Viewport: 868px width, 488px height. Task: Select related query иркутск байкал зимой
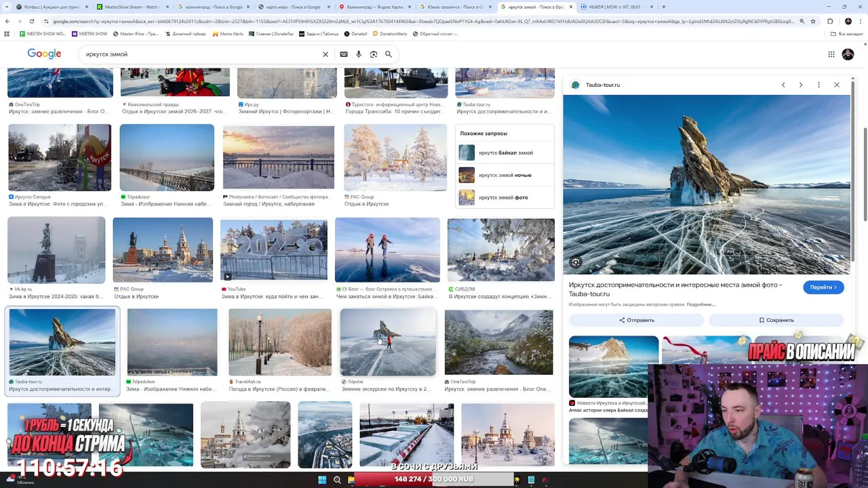click(x=505, y=153)
